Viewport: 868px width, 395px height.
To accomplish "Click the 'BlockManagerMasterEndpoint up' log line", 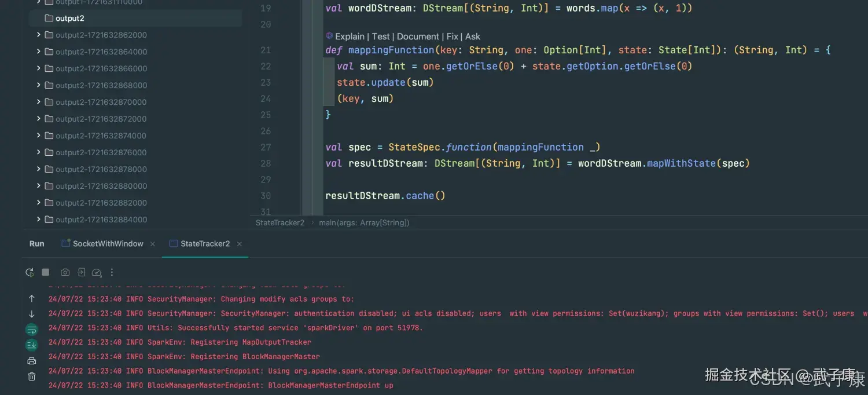I will pyautogui.click(x=221, y=385).
